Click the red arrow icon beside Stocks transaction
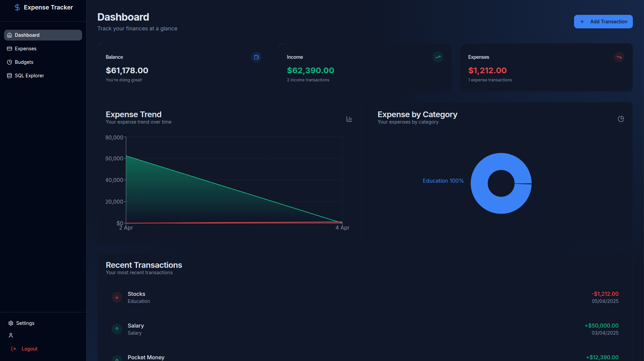644x361 pixels. pyautogui.click(x=117, y=297)
